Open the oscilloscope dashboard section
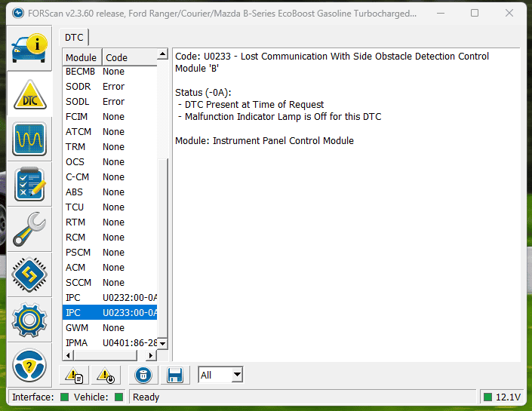532x411 pixels. click(x=29, y=139)
